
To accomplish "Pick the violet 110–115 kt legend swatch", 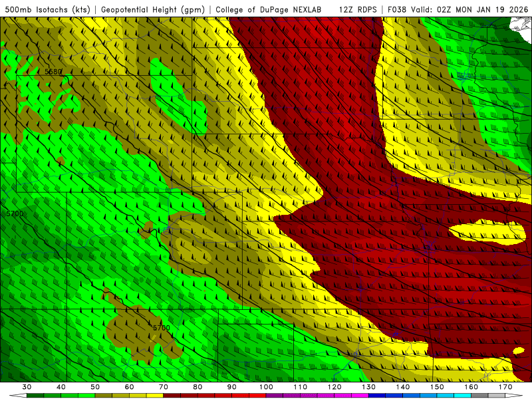I will [309, 396].
